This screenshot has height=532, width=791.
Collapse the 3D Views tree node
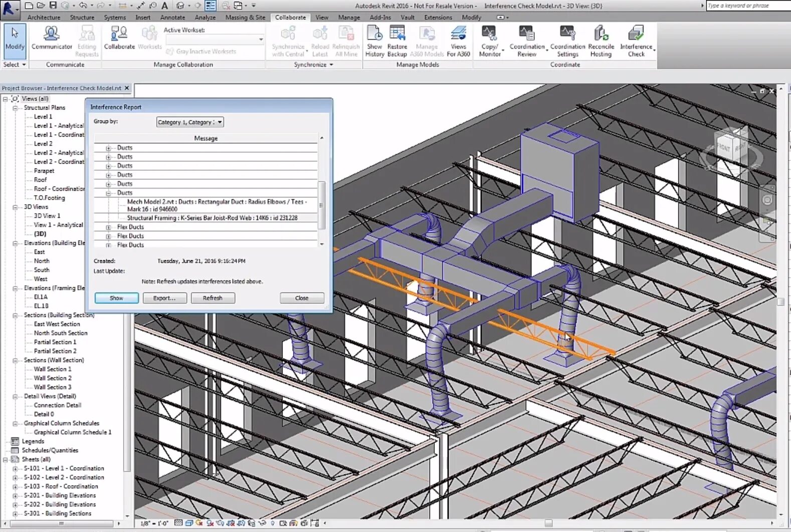(15, 207)
